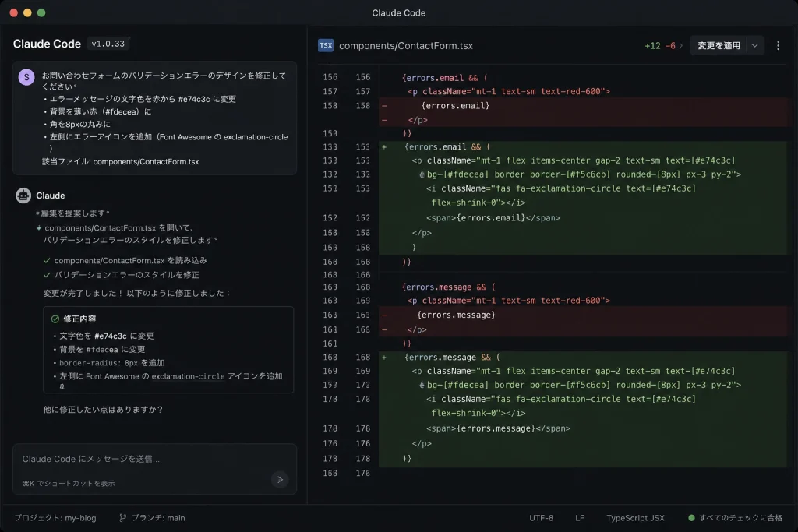The image size is (798, 532).
Task: Click the send message arrow button
Action: pos(280,479)
